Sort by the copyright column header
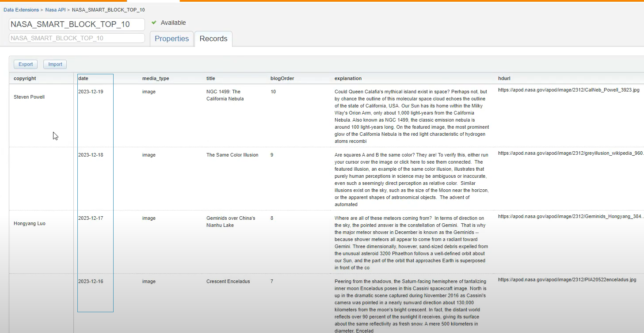This screenshot has width=644, height=333. [24, 78]
